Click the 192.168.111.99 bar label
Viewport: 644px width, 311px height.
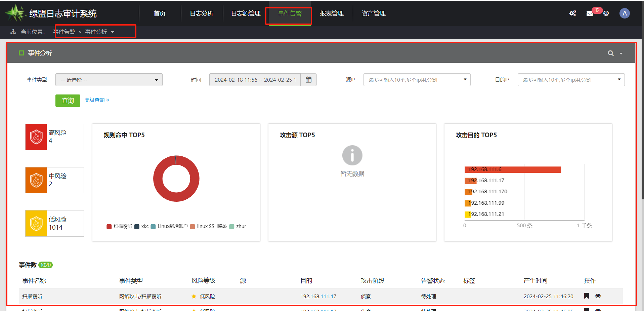click(x=486, y=203)
